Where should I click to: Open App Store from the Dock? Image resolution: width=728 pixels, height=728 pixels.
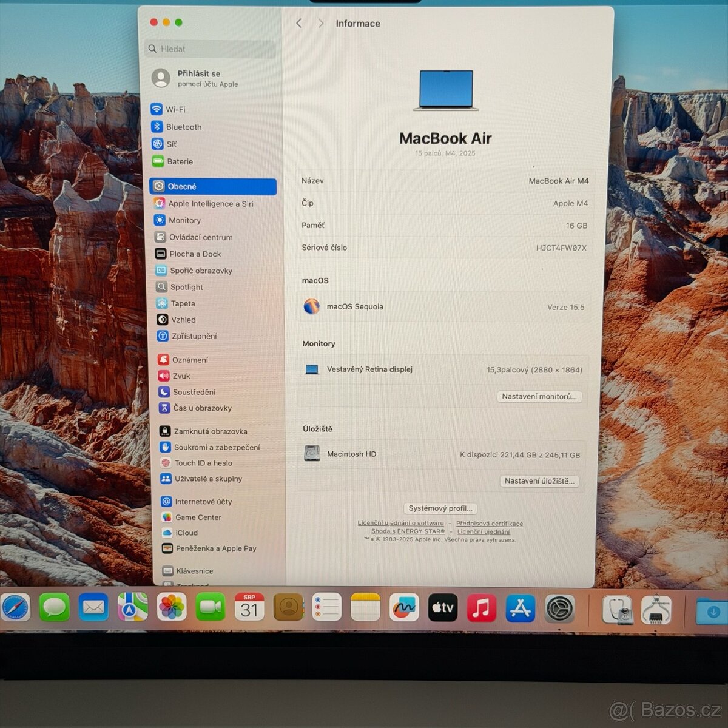pyautogui.click(x=521, y=608)
